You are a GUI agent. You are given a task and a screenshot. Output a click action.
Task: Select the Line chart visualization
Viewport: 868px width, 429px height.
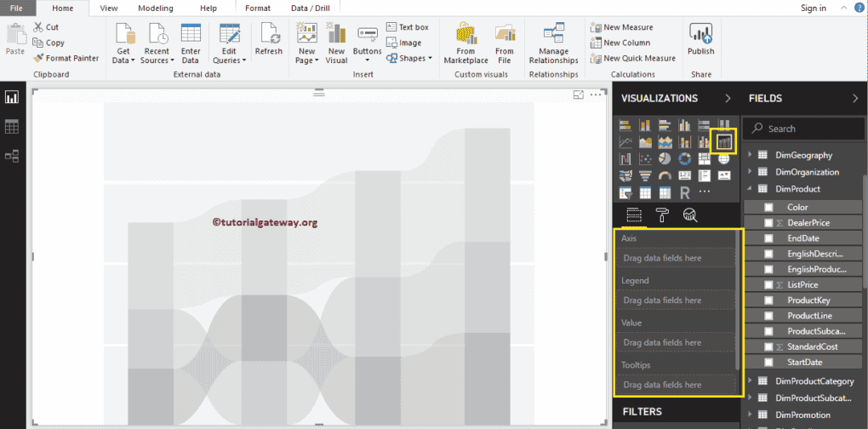pos(625,142)
